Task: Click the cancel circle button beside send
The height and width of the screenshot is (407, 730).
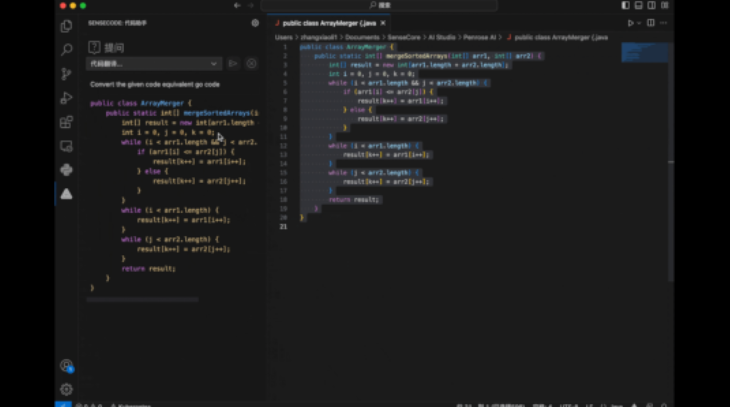Action: pos(251,64)
